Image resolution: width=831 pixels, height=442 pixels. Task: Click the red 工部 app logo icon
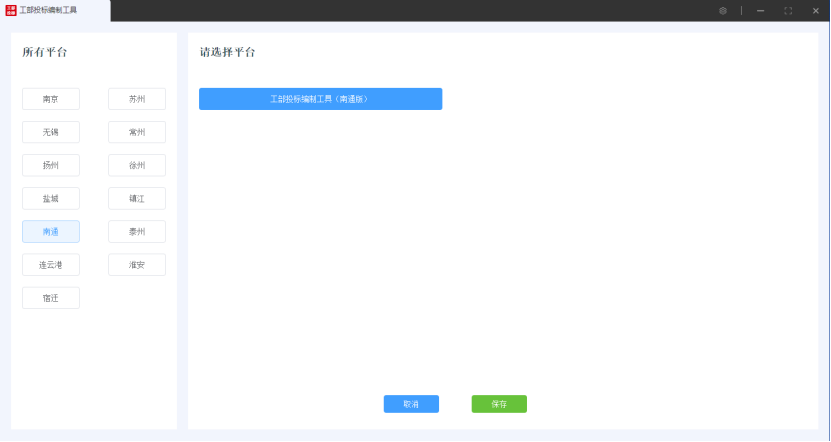(11, 10)
